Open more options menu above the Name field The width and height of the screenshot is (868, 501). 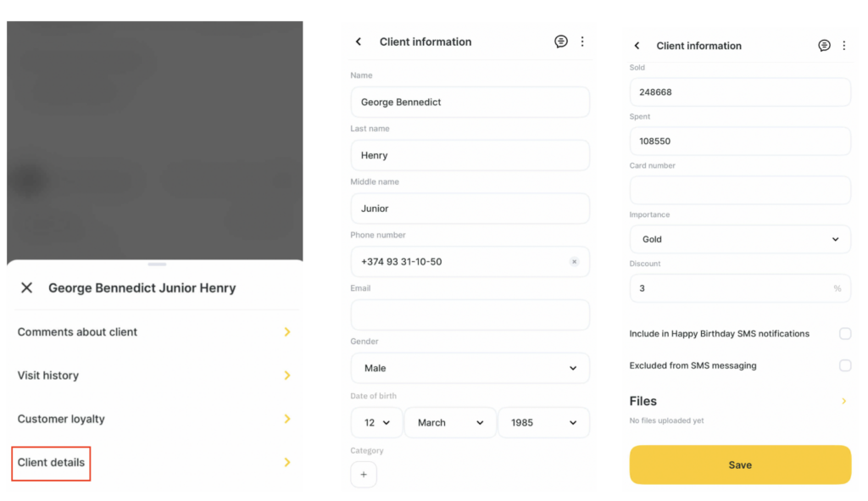pyautogui.click(x=582, y=42)
